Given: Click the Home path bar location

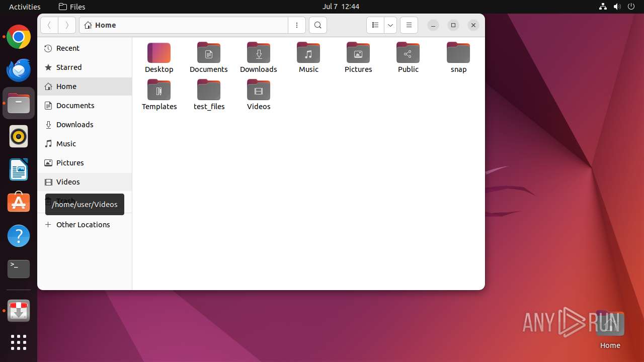Looking at the screenshot, I should click(101, 25).
